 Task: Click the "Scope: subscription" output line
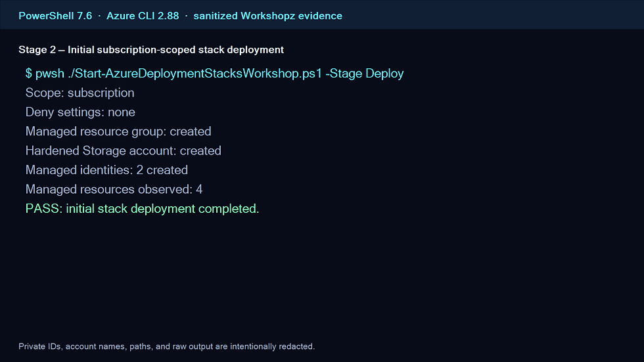click(x=80, y=93)
